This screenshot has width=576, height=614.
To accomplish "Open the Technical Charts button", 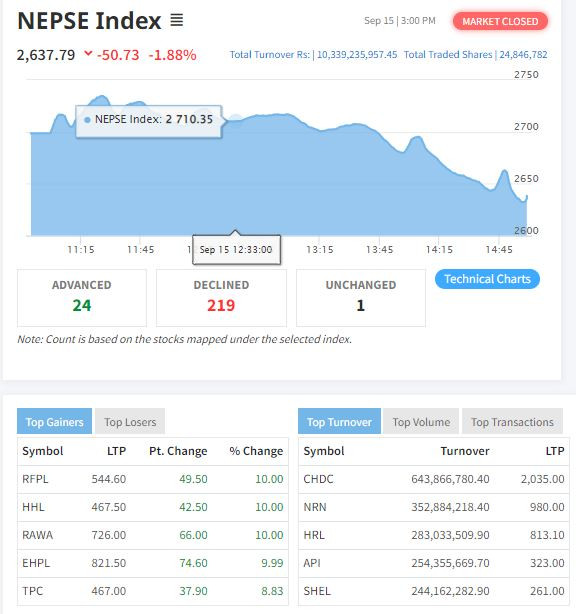I will click(x=487, y=279).
